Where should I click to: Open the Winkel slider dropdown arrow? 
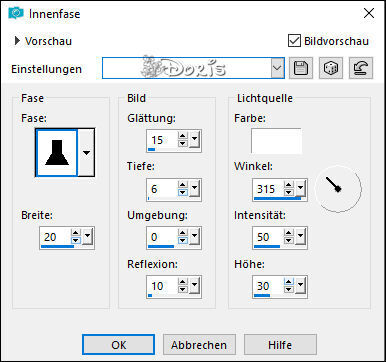[x=300, y=187]
